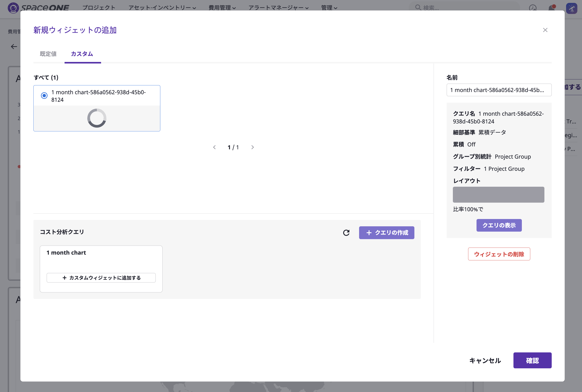582x392 pixels.
Task: Click the back arrow behind the dialog
Action: (14, 46)
